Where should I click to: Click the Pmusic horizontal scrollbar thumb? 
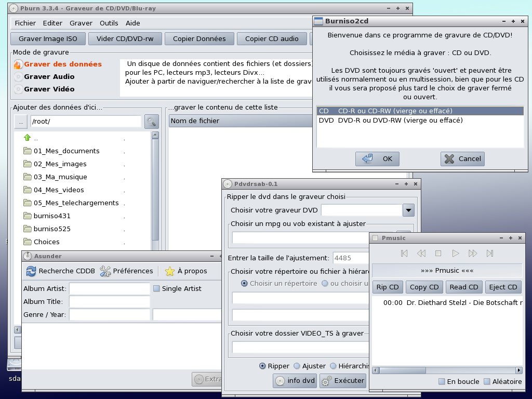[403, 370]
